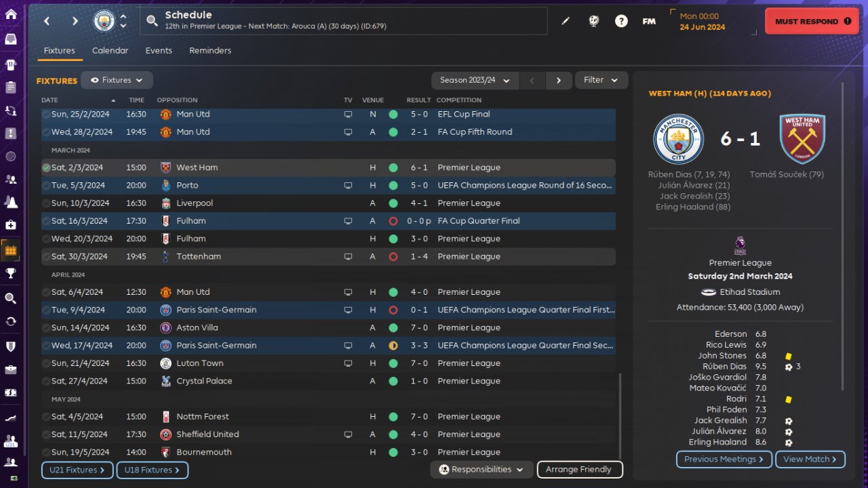Open the Competitions trophy icon
The height and width of the screenshot is (488, 868).
click(11, 273)
